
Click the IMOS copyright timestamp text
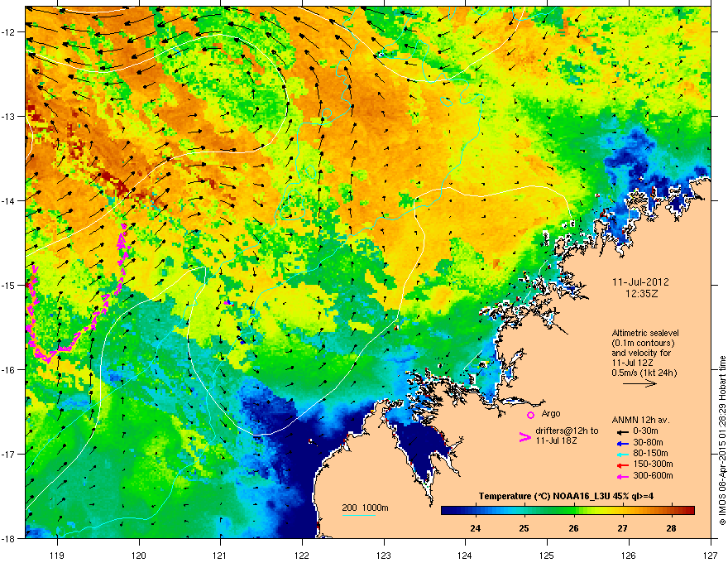click(x=722, y=440)
